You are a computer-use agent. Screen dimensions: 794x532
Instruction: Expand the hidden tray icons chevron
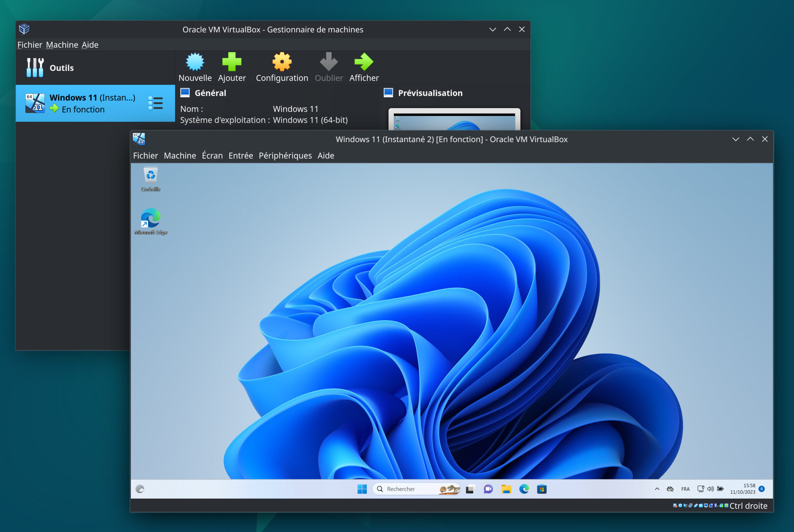coord(657,489)
